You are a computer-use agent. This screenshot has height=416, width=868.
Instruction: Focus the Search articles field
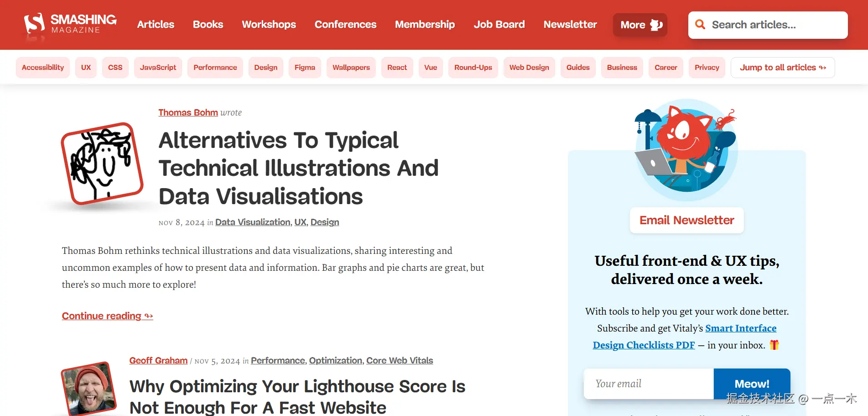[768, 25]
